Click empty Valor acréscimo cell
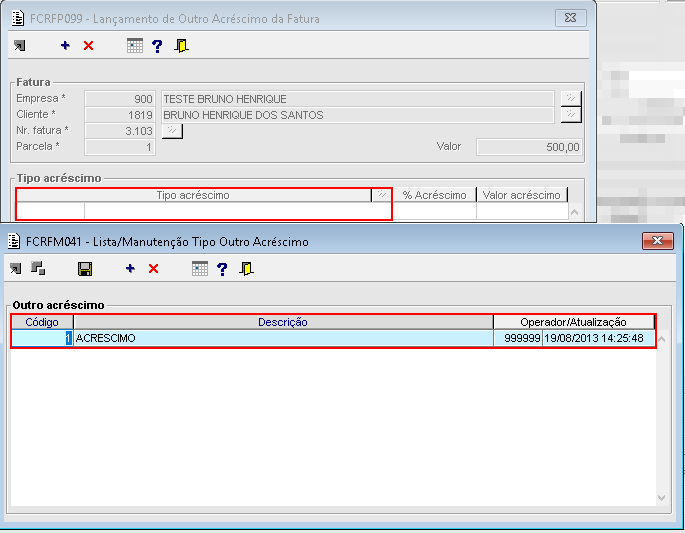 tap(522, 211)
